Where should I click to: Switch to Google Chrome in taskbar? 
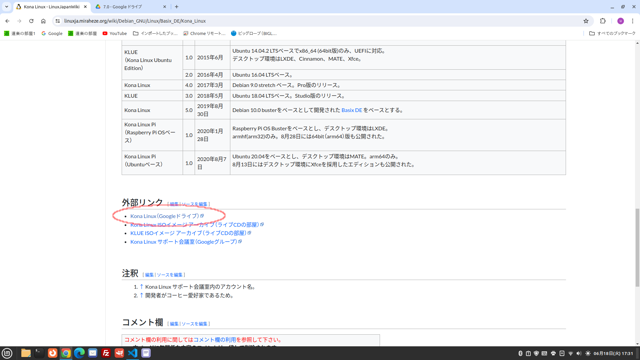tap(66, 353)
